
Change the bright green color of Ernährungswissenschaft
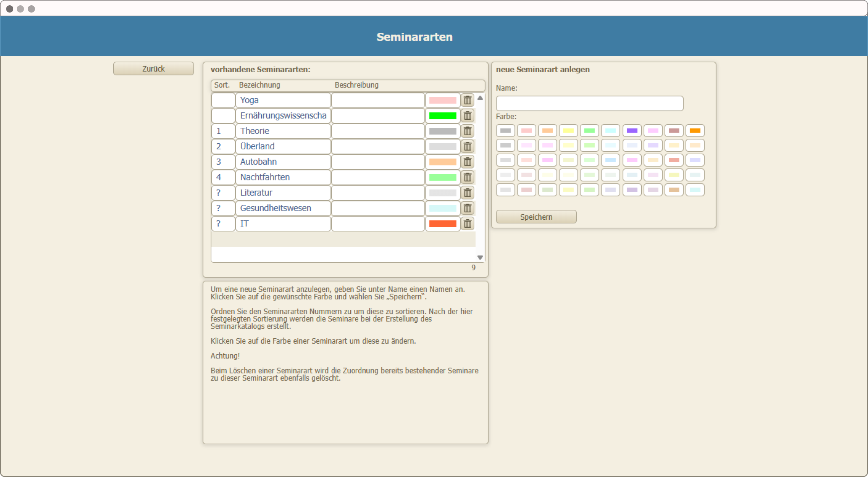pos(442,116)
